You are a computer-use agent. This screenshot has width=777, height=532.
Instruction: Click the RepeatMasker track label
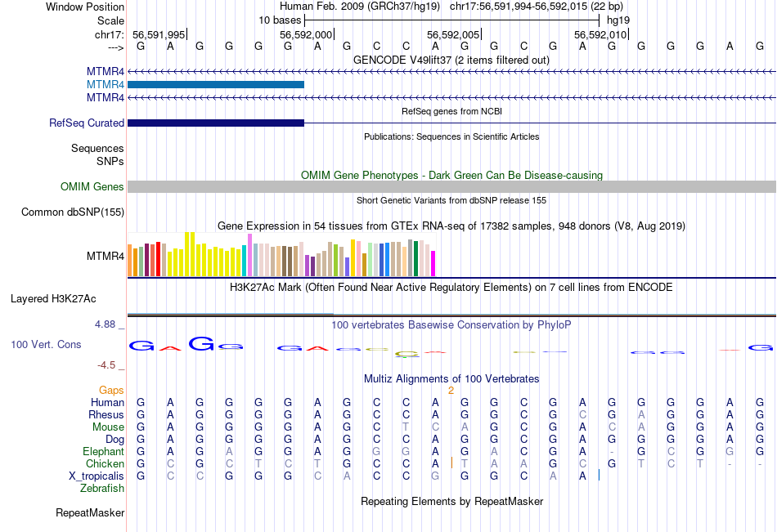(x=90, y=512)
